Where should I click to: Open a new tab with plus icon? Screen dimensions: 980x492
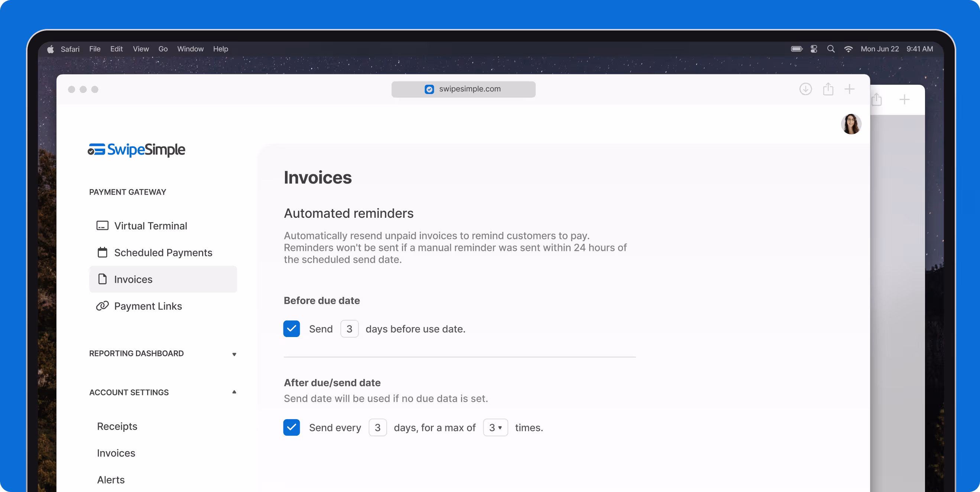[850, 89]
